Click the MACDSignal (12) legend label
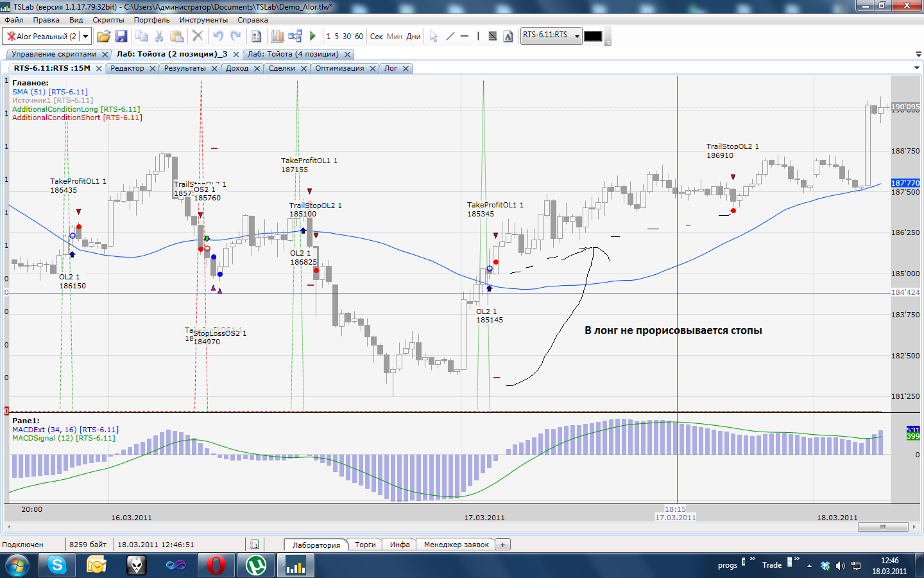 tap(64, 438)
